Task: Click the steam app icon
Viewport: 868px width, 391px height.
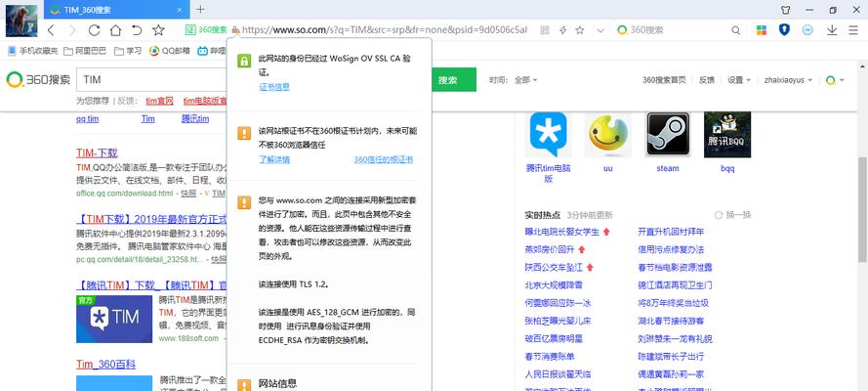Action: [x=668, y=135]
